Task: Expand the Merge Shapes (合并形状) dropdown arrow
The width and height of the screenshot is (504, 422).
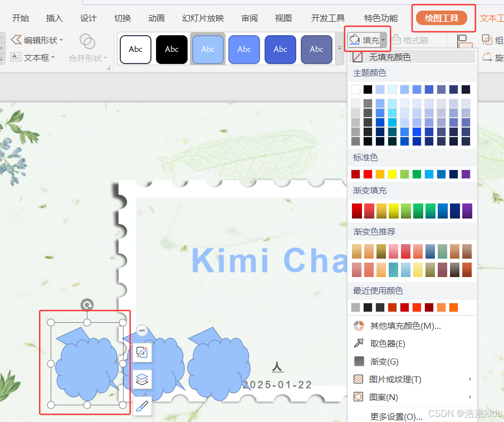Action: [x=105, y=58]
